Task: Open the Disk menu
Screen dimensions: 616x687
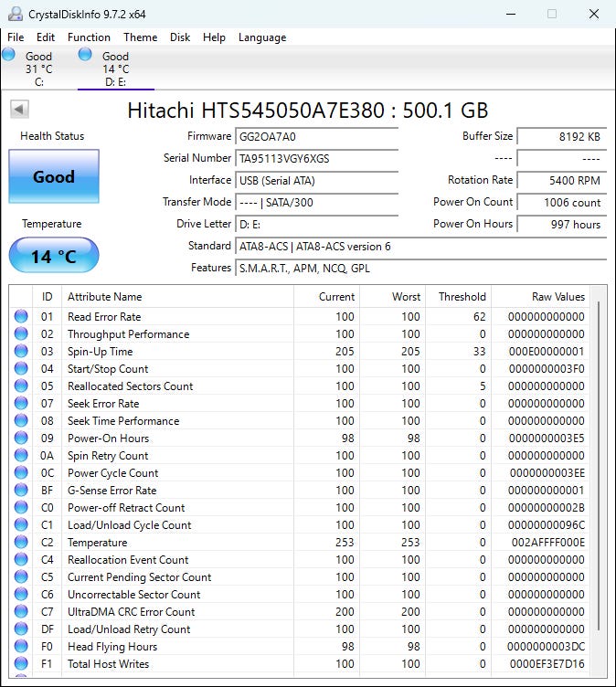Action: [180, 37]
